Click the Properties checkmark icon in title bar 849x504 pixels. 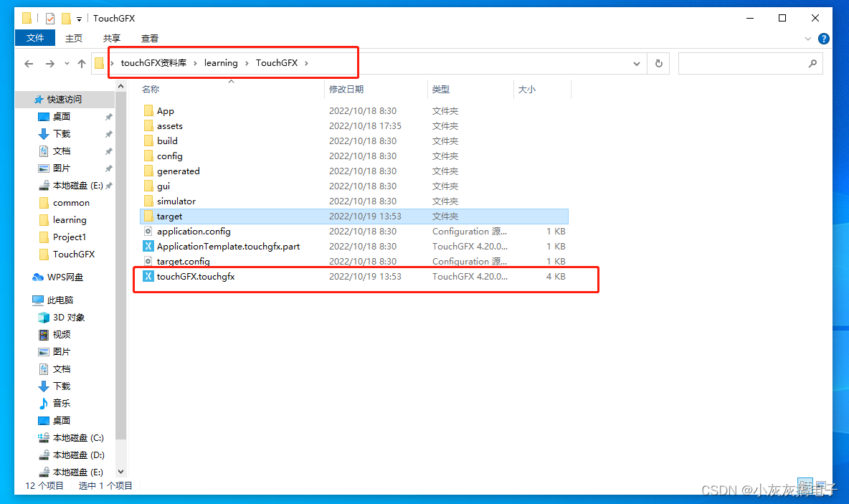(49, 19)
